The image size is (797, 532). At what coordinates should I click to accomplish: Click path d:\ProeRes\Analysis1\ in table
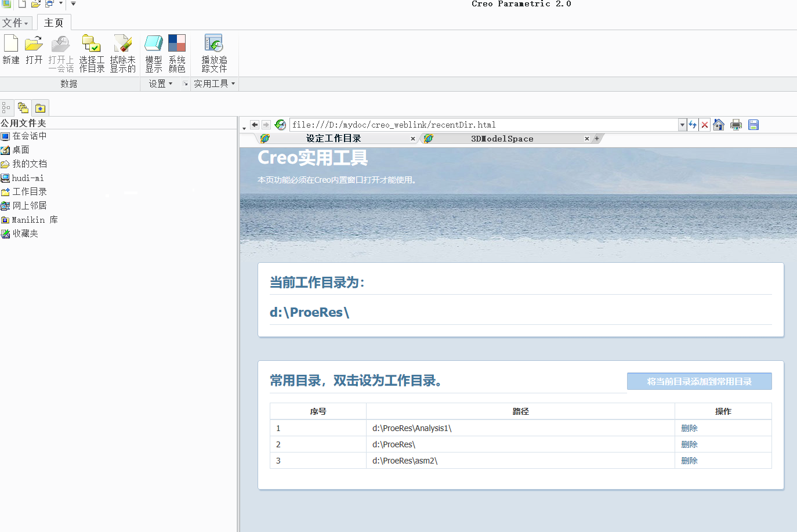tap(412, 428)
